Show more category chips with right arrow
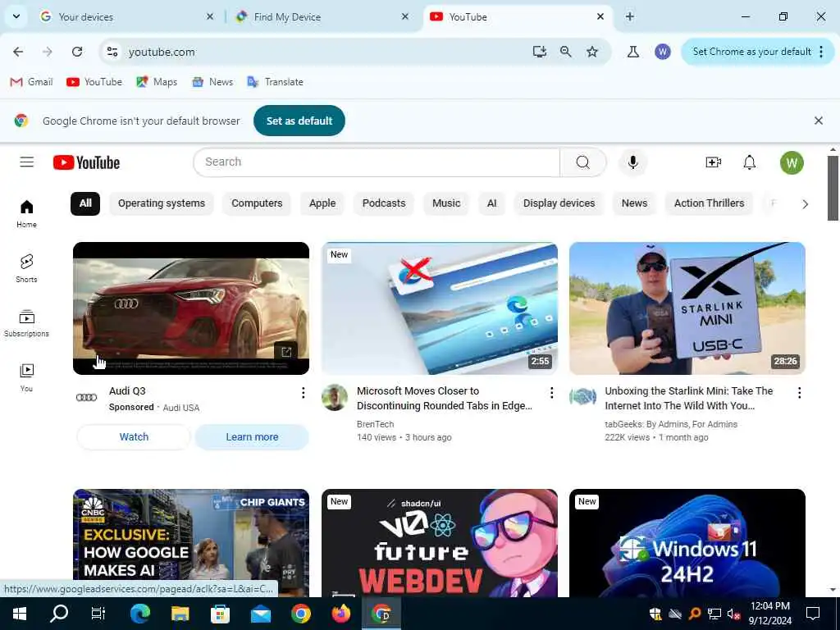 (805, 203)
